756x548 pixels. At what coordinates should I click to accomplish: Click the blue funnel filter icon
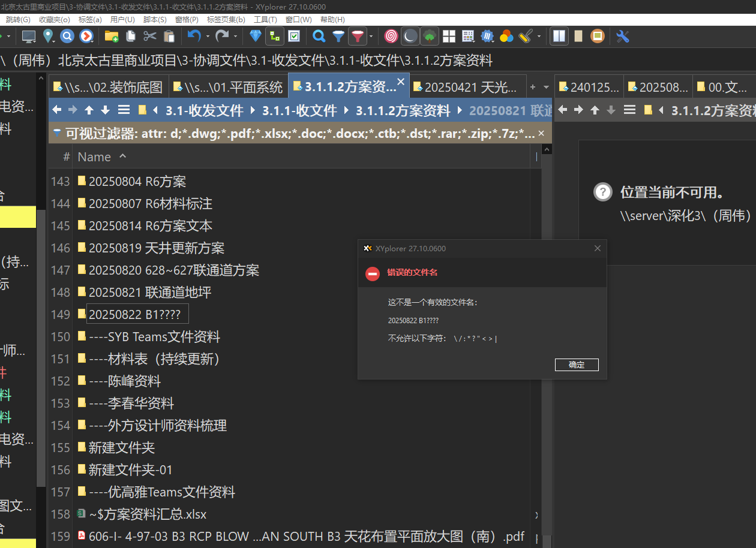338,37
